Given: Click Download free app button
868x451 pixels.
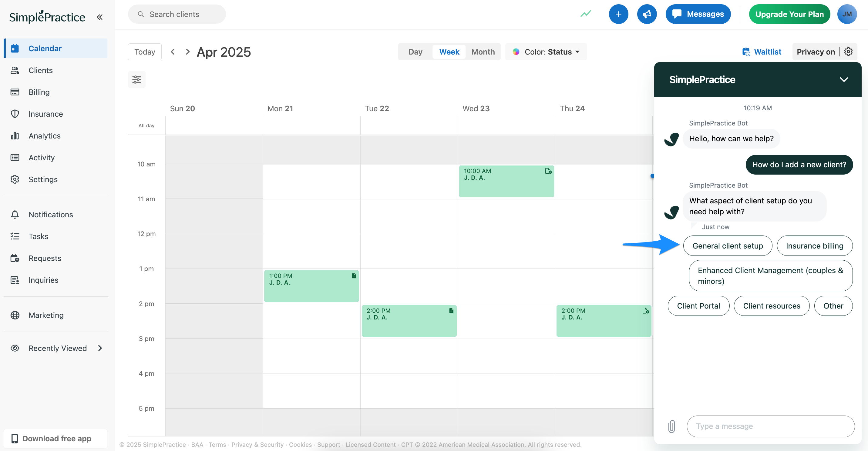Looking at the screenshot, I should click(56, 438).
